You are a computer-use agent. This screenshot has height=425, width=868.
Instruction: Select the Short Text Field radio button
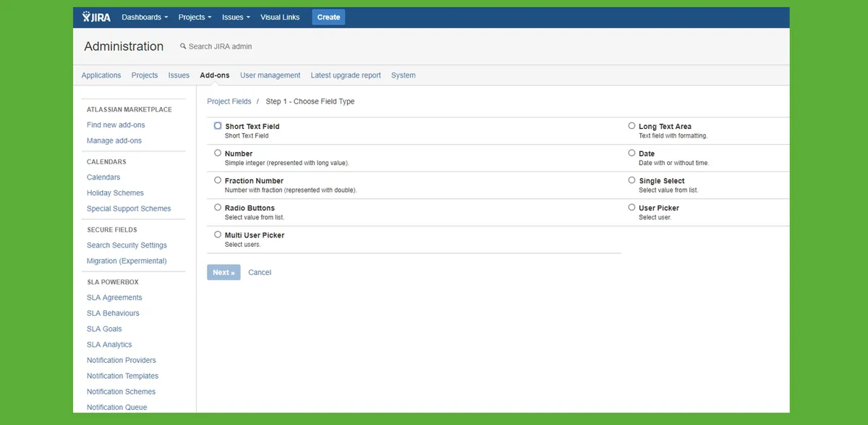click(218, 125)
